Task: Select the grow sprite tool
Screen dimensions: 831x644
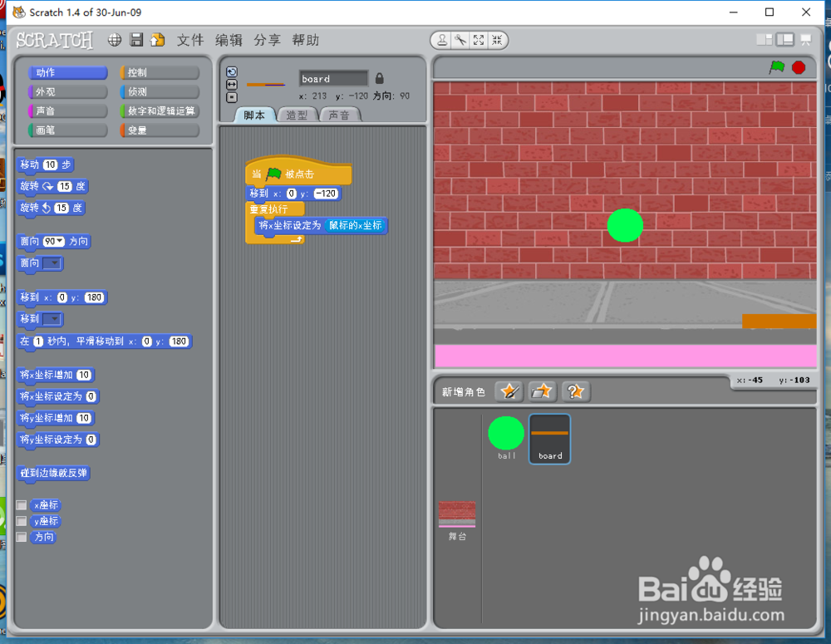Action: point(479,40)
